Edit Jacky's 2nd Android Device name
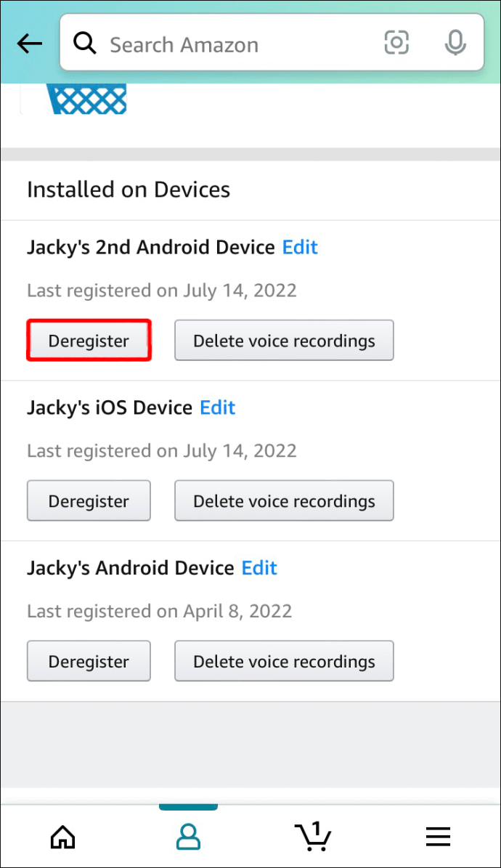 [x=300, y=248]
